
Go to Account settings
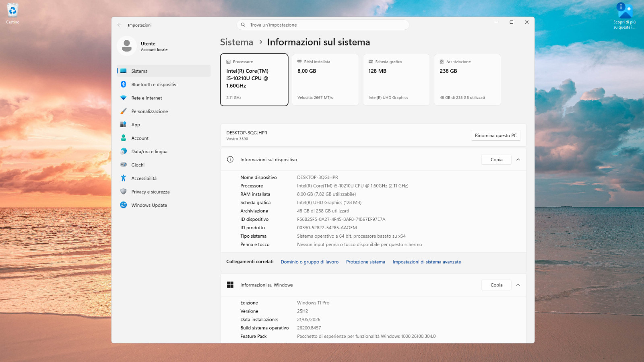pos(164,138)
